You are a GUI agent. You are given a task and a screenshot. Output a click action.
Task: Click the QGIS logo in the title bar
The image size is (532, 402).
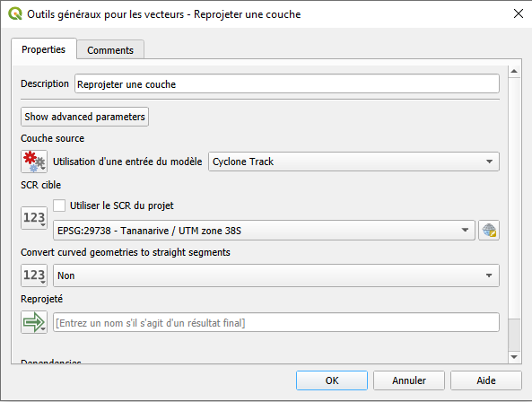click(15, 14)
